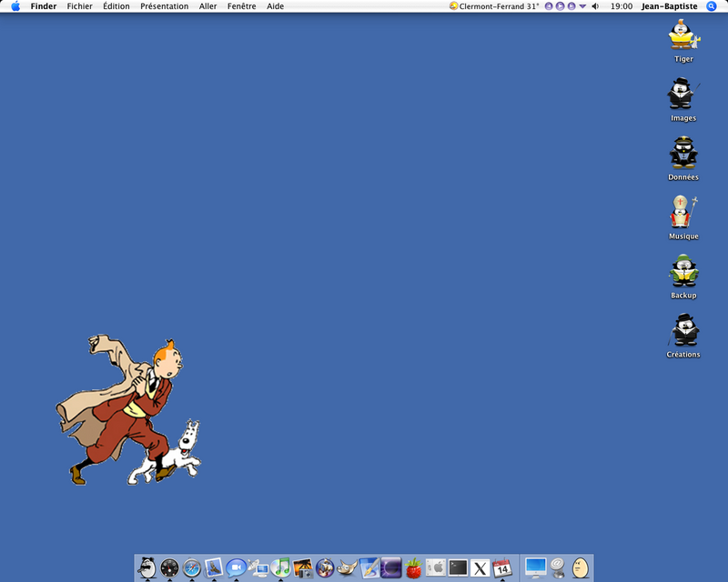The height and width of the screenshot is (582, 728).
Task: Open the Apple menu
Action: coord(15,6)
